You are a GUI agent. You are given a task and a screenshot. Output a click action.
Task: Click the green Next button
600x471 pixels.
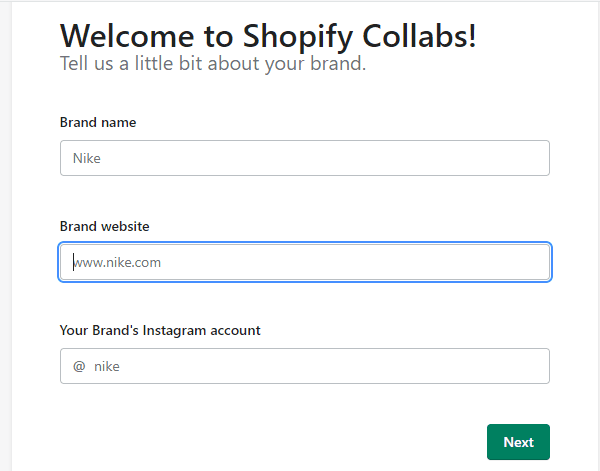(x=518, y=442)
